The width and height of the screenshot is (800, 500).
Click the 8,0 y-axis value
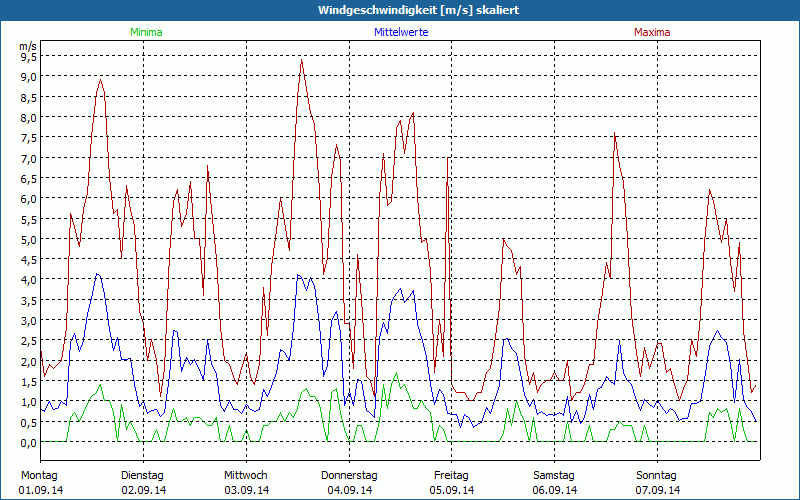coord(29,117)
